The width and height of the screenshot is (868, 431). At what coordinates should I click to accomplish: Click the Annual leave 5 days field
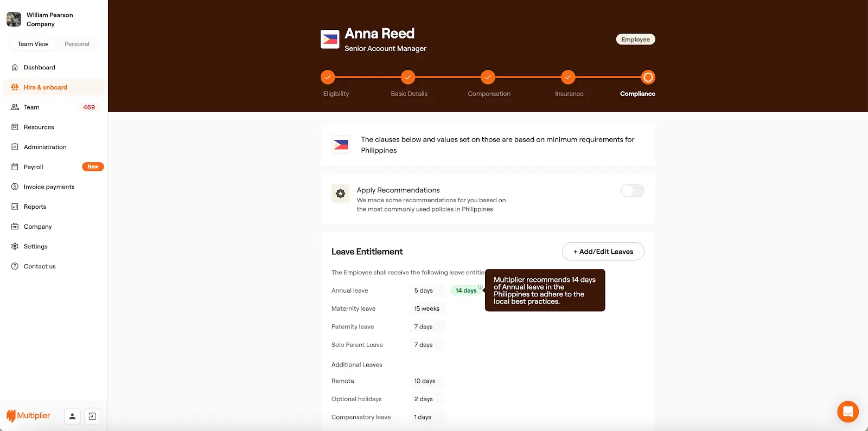[427, 291]
